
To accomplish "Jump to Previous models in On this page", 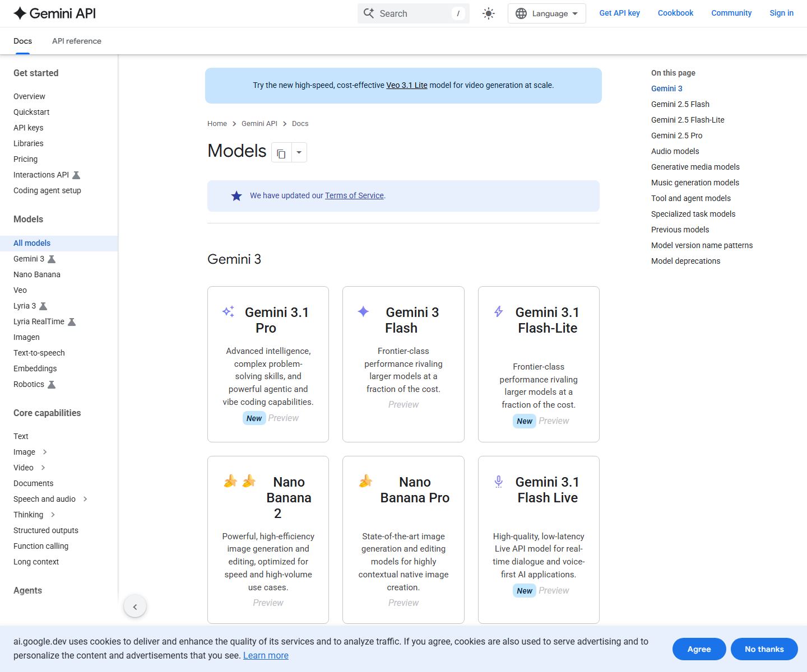I will 680,230.
